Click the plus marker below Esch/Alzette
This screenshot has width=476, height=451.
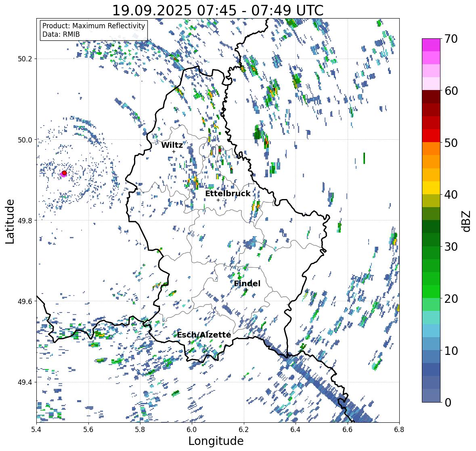point(189,342)
